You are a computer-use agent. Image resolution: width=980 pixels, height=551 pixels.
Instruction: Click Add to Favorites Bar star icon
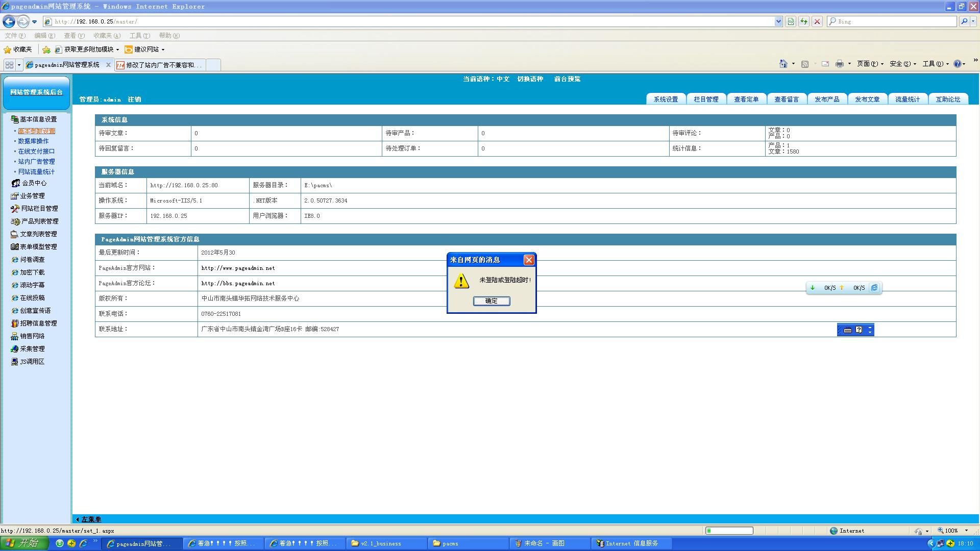46,49
